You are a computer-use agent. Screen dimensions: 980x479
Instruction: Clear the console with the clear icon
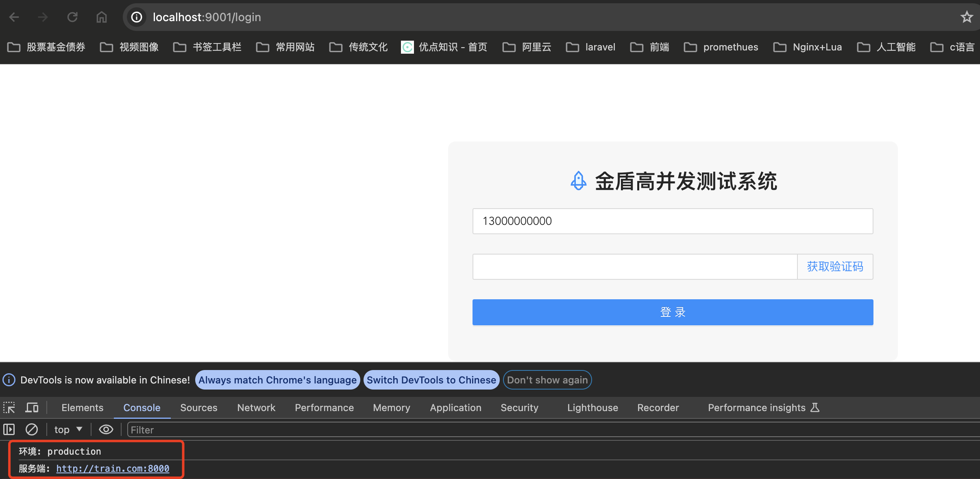pyautogui.click(x=32, y=429)
